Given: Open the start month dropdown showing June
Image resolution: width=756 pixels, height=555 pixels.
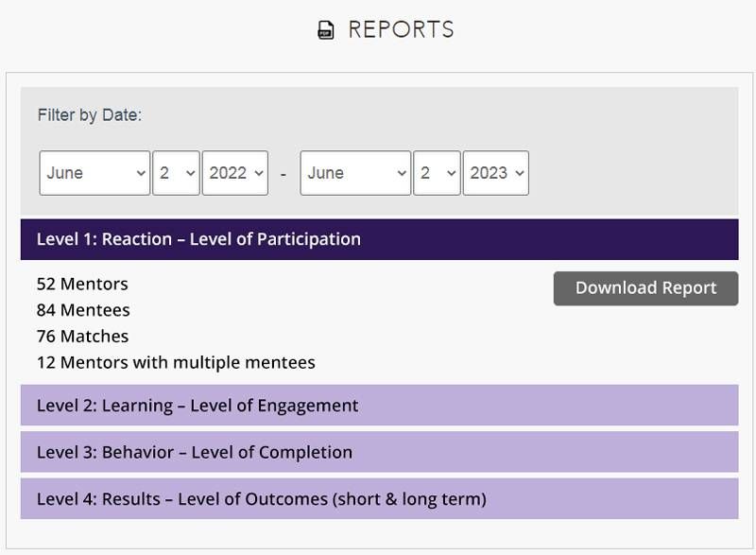Looking at the screenshot, I should pyautogui.click(x=94, y=173).
